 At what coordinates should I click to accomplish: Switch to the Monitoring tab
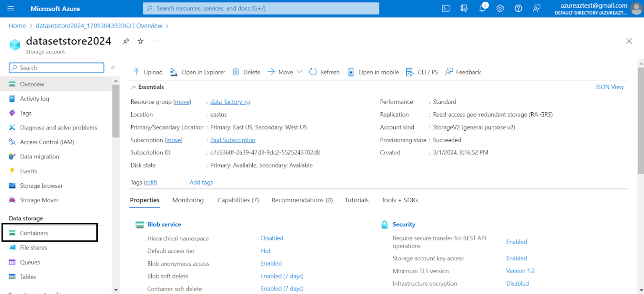coord(188,200)
